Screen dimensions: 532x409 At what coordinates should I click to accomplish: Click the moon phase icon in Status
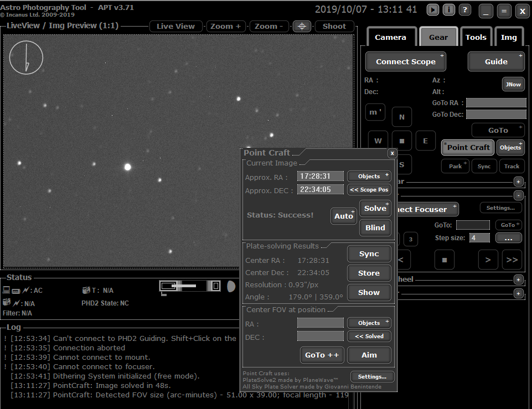coord(231,286)
